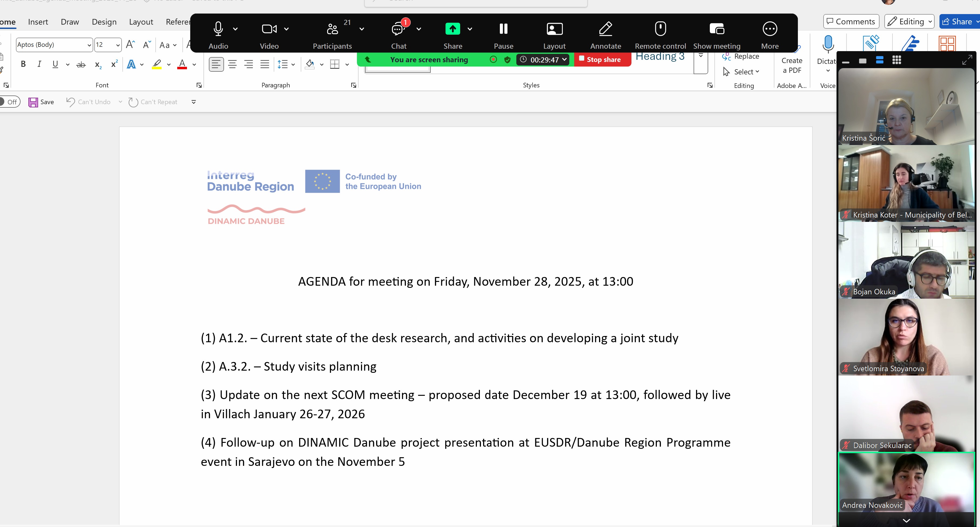Open the Participants list
Viewport: 980px width, 527px height.
pyautogui.click(x=332, y=30)
